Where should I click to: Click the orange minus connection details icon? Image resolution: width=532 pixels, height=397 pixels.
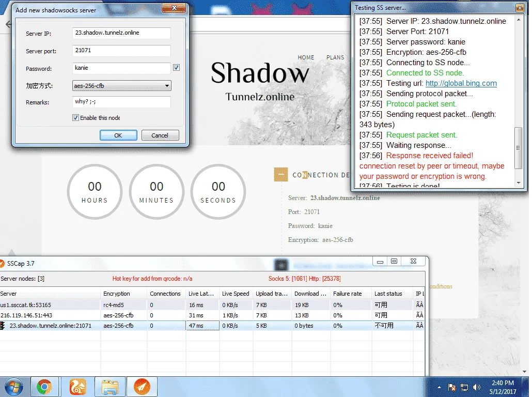[281, 175]
